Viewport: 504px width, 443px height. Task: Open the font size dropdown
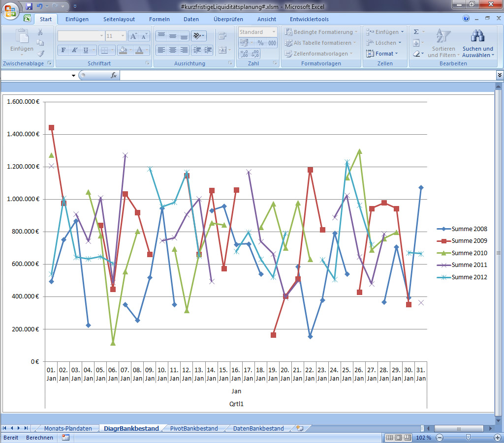(123, 36)
